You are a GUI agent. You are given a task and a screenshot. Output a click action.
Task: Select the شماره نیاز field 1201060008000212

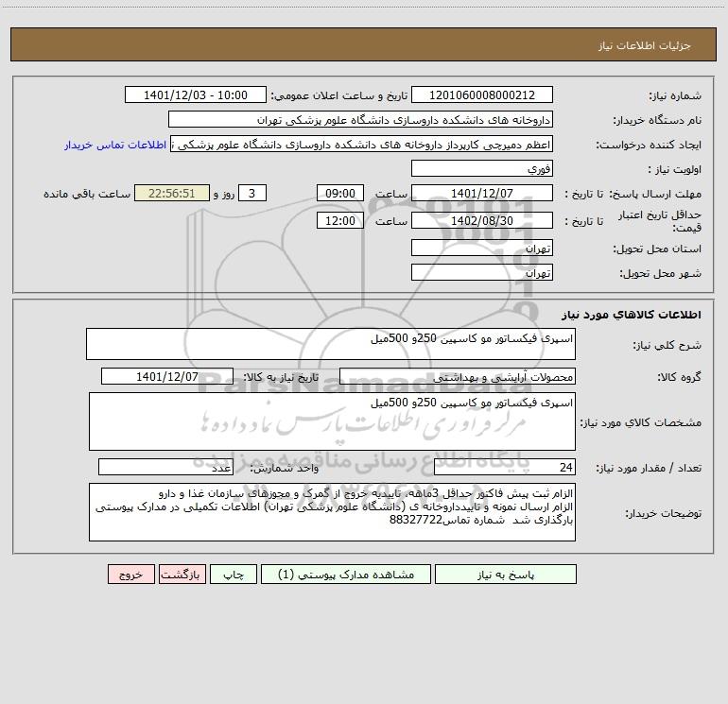coord(482,95)
